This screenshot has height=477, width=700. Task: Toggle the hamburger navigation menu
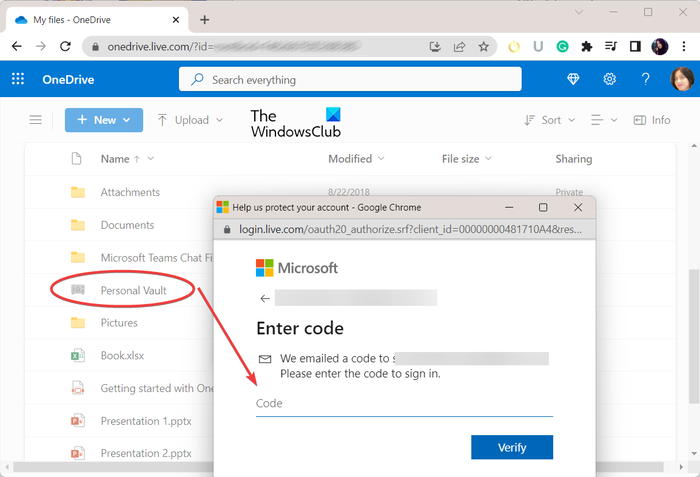tap(36, 120)
